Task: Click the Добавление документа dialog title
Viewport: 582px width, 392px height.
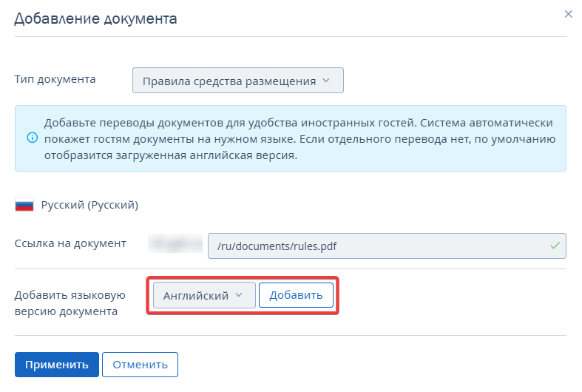Action: [x=96, y=18]
